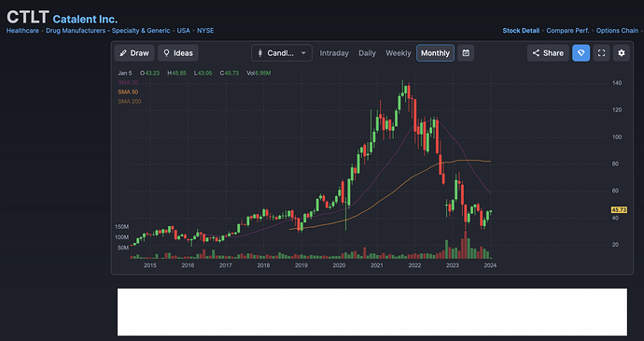The width and height of the screenshot is (644, 341).
Task: Click the blue diamond premium icon
Action: tap(581, 53)
